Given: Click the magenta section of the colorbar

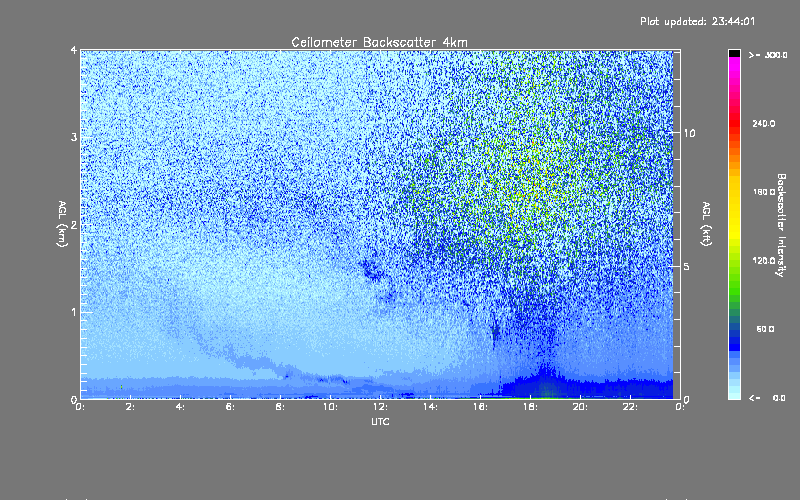Looking at the screenshot, I should pyautogui.click(x=734, y=69).
